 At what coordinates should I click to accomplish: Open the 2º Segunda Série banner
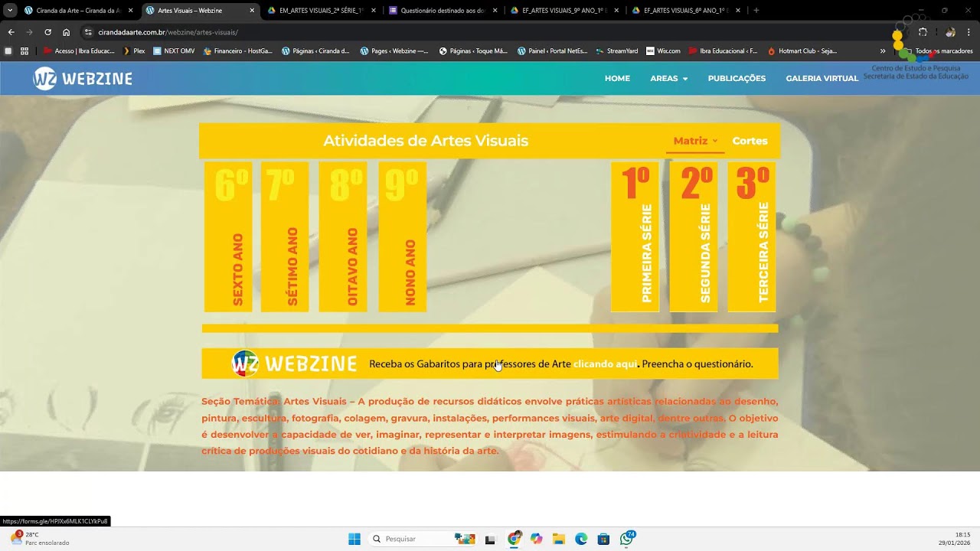pyautogui.click(x=694, y=236)
